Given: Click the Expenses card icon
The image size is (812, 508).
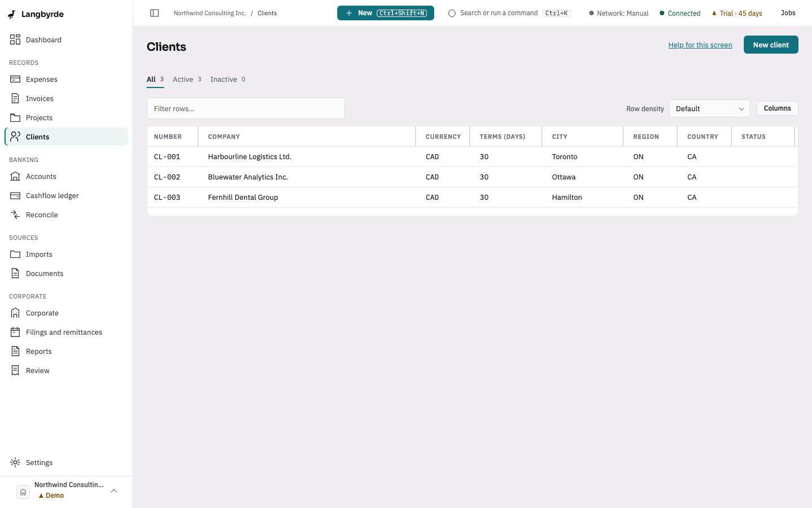Looking at the screenshot, I should (15, 79).
